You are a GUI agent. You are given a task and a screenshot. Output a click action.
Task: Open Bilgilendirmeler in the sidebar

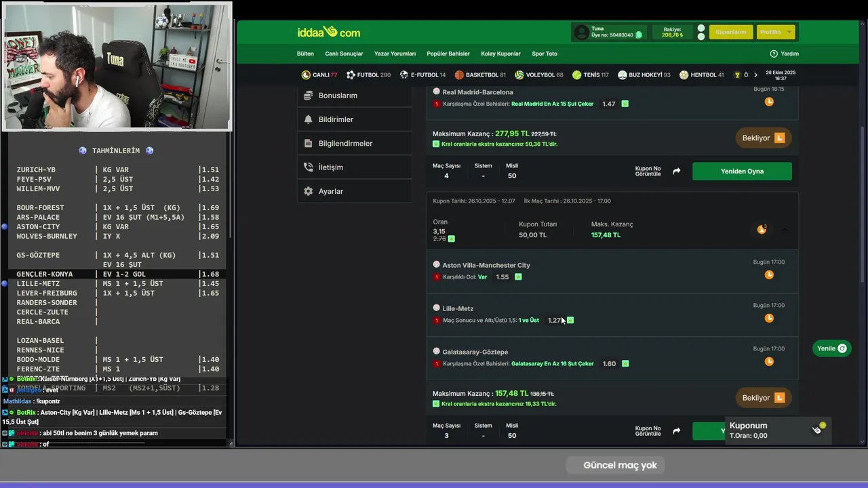354,143
